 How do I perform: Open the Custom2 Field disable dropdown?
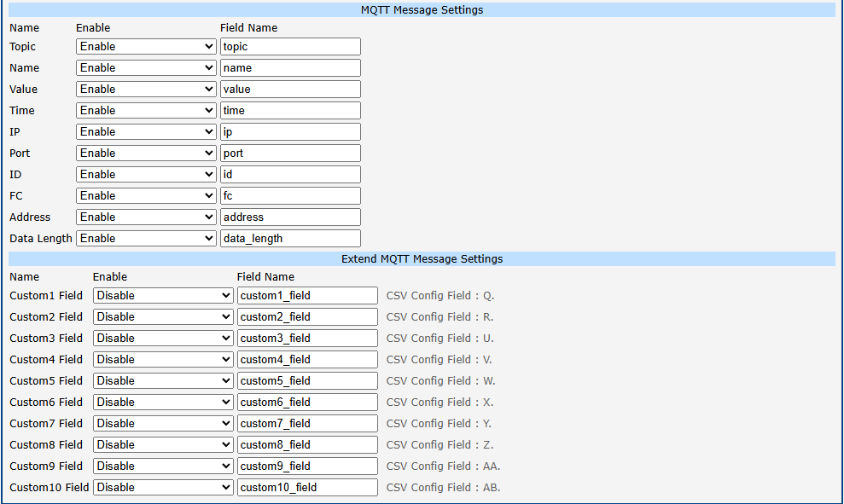coord(163,317)
